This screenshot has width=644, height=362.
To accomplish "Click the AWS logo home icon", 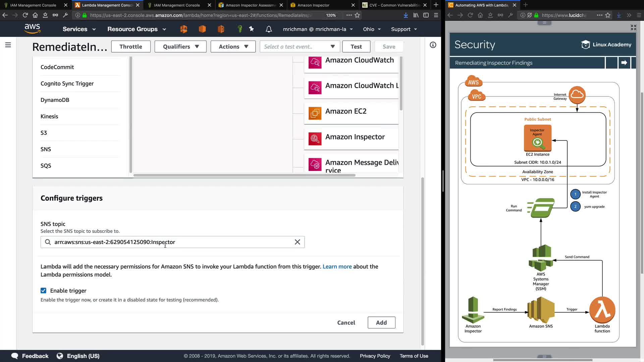I will point(32,29).
